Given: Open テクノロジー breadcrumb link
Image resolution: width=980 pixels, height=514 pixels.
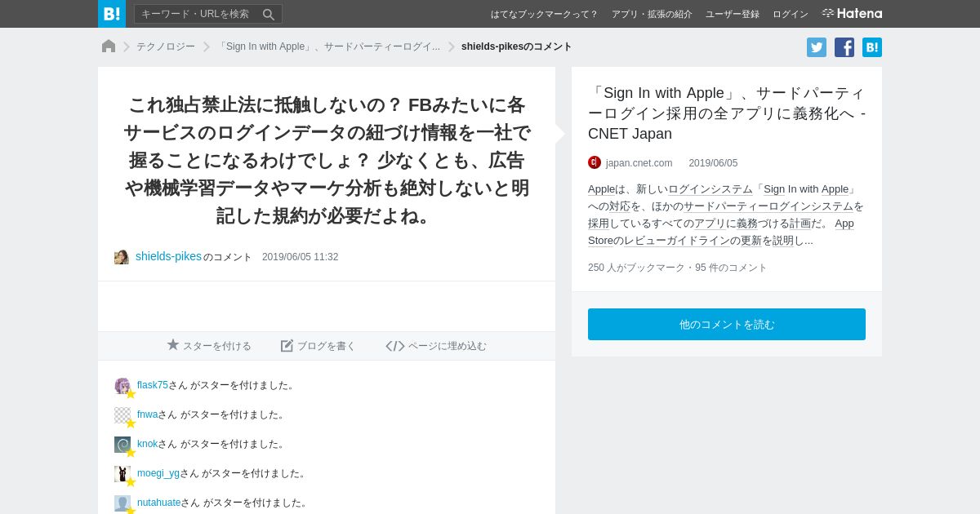Looking at the screenshot, I should (x=166, y=47).
